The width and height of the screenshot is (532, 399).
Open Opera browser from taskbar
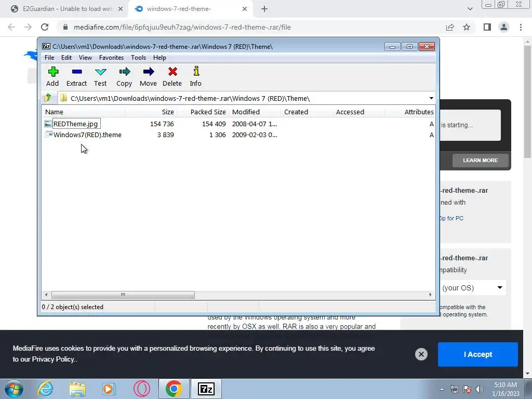pos(142,389)
